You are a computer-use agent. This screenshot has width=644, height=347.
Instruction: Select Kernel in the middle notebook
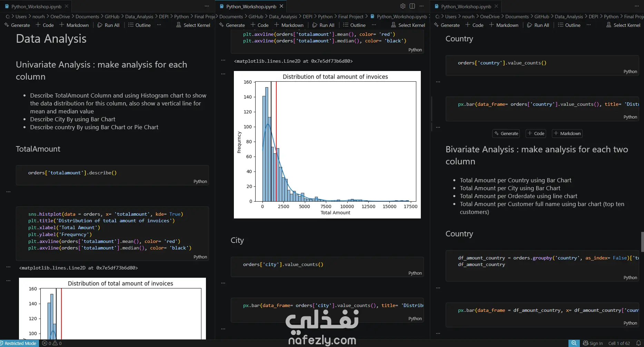(x=408, y=25)
